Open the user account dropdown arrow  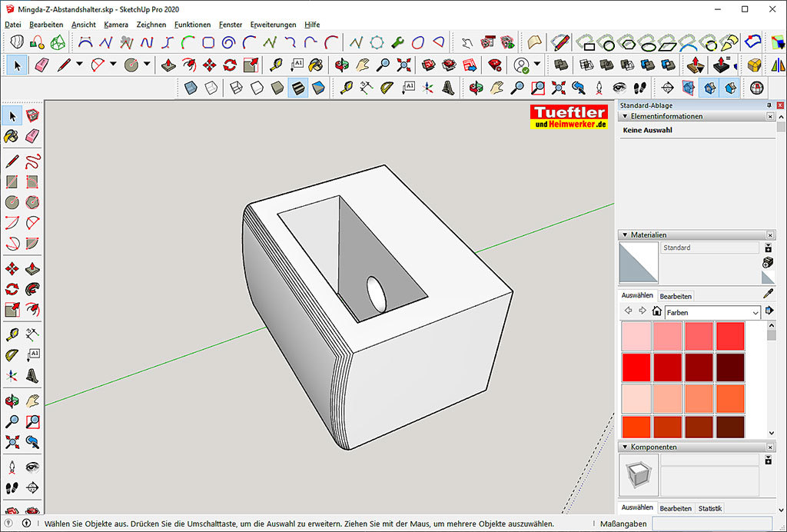coord(537,65)
